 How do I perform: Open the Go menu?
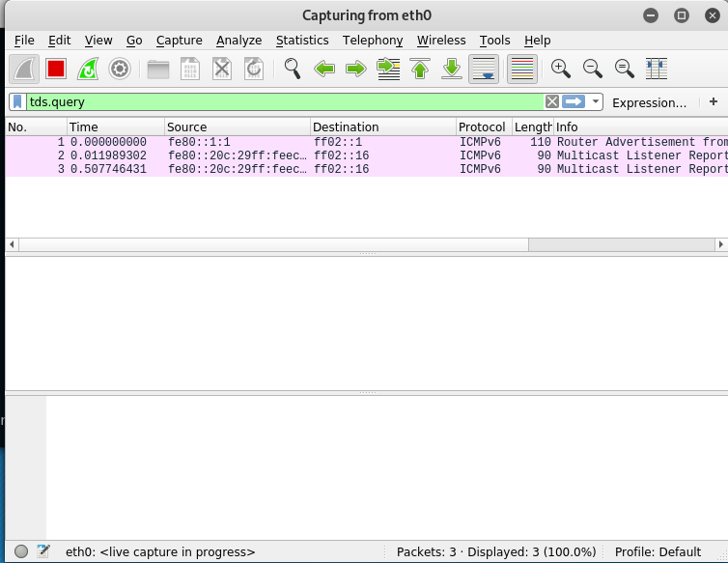click(x=134, y=41)
